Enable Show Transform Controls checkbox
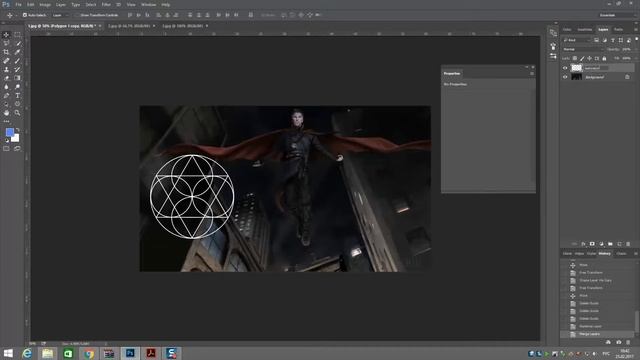 [76, 15]
